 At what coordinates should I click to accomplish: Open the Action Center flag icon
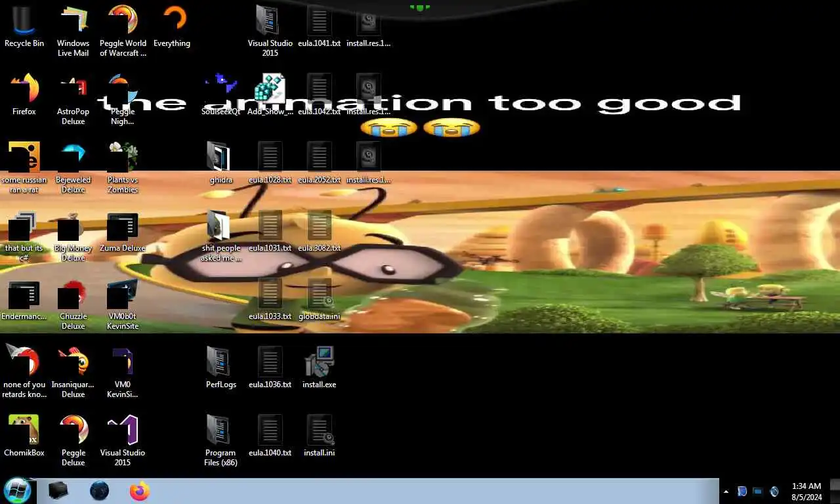tap(742, 492)
